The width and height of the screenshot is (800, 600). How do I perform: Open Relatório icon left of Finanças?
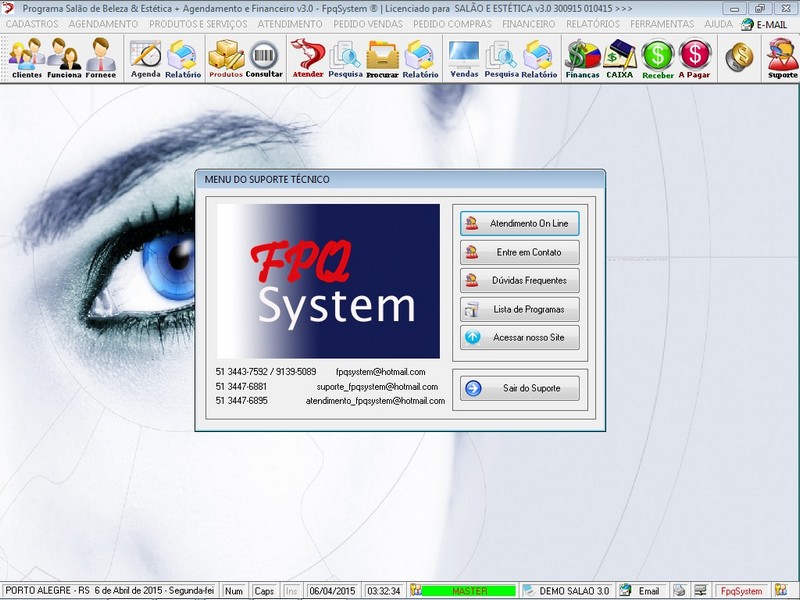[x=539, y=58]
